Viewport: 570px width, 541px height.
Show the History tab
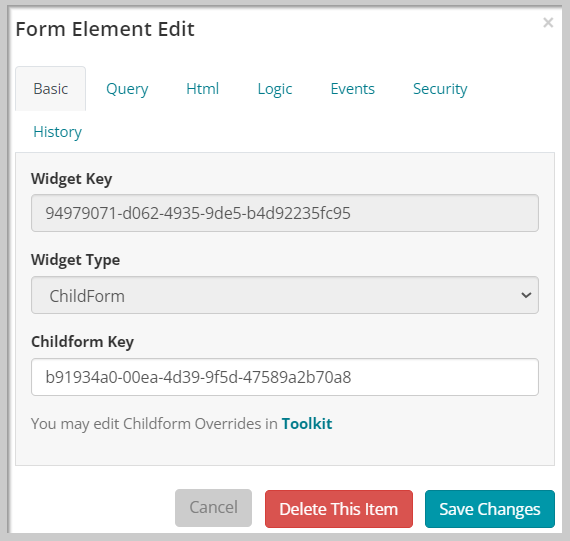57,132
